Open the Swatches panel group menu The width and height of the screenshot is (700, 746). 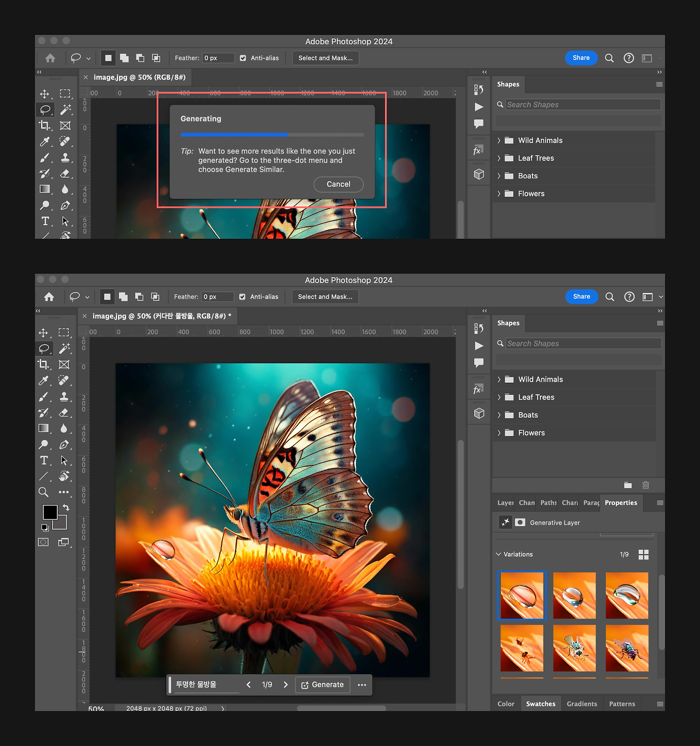click(660, 704)
